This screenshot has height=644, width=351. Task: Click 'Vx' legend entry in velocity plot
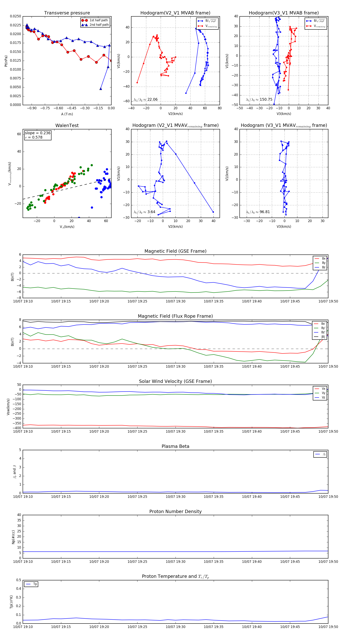pos(320,389)
